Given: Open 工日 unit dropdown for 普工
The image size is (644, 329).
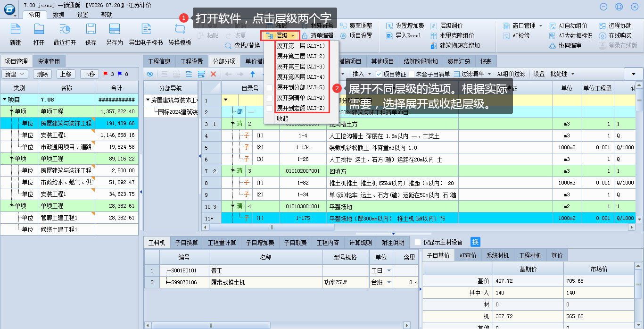Looking at the screenshot, I should pyautogui.click(x=389, y=270).
